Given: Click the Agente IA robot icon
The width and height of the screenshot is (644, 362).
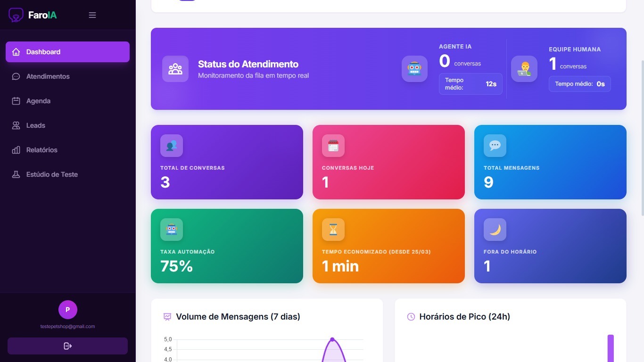Looking at the screenshot, I should 414,69.
